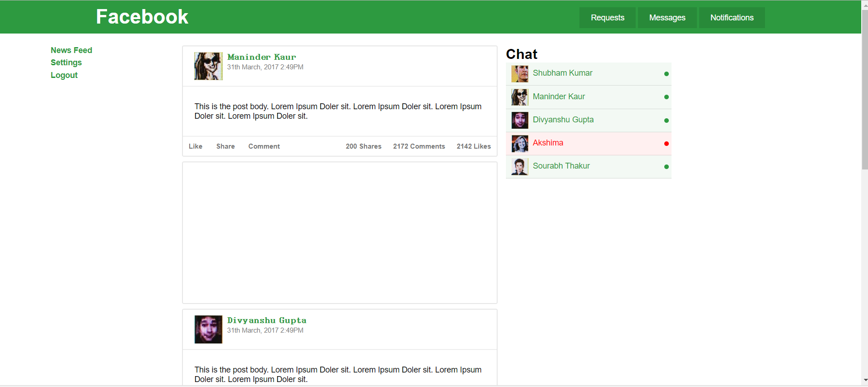Log out using the Logout link
Screen dimensions: 868x387
pos(64,75)
